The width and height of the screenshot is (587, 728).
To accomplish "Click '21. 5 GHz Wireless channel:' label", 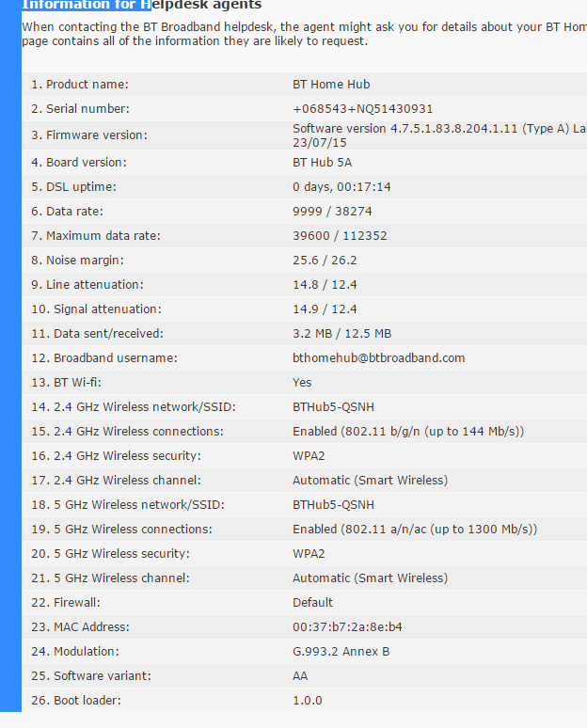I will pyautogui.click(x=110, y=578).
